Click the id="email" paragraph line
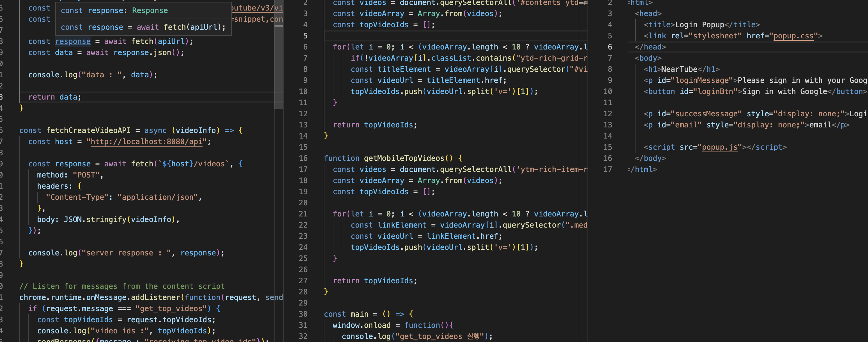This screenshot has width=868, height=342. 746,125
